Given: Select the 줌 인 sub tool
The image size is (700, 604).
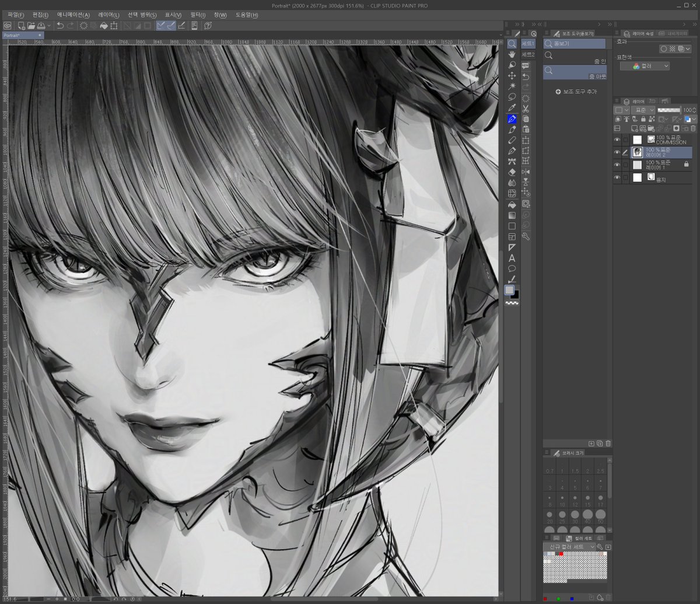Looking at the screenshot, I should pos(575,57).
